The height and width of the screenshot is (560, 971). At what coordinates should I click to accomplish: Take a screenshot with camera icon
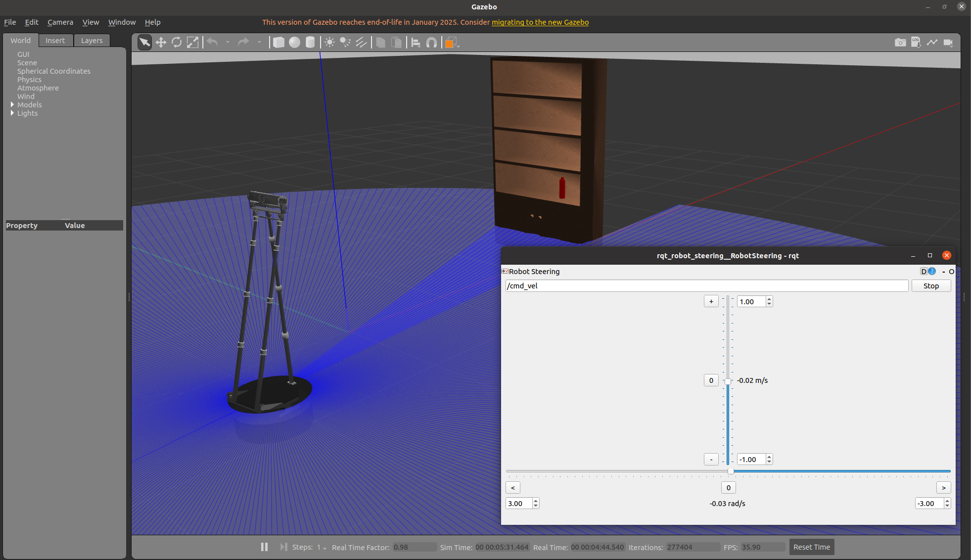900,43
